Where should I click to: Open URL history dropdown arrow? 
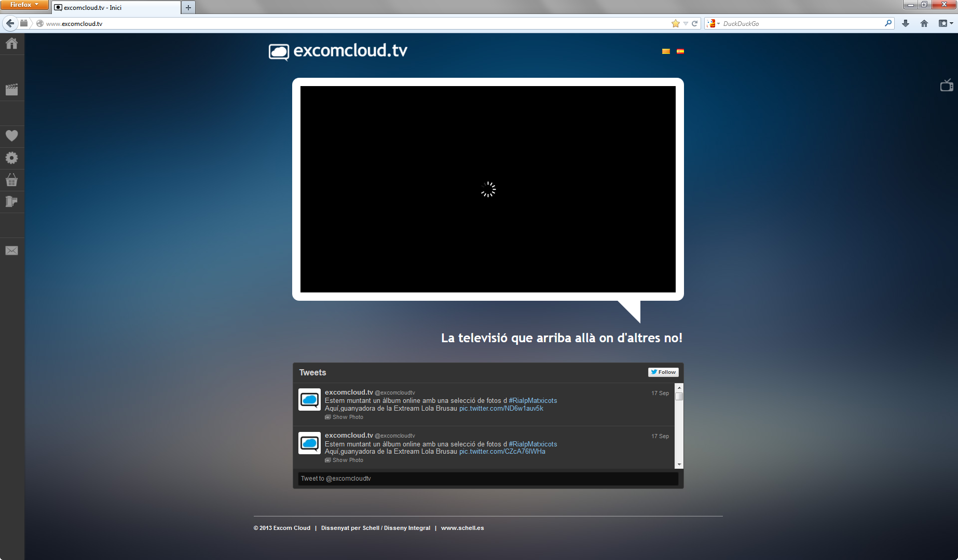pos(686,23)
